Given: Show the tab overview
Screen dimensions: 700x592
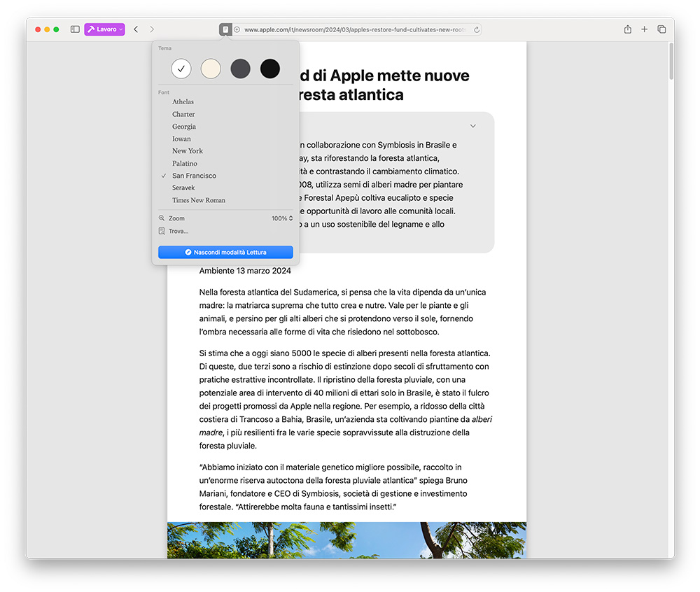Looking at the screenshot, I should 661,29.
